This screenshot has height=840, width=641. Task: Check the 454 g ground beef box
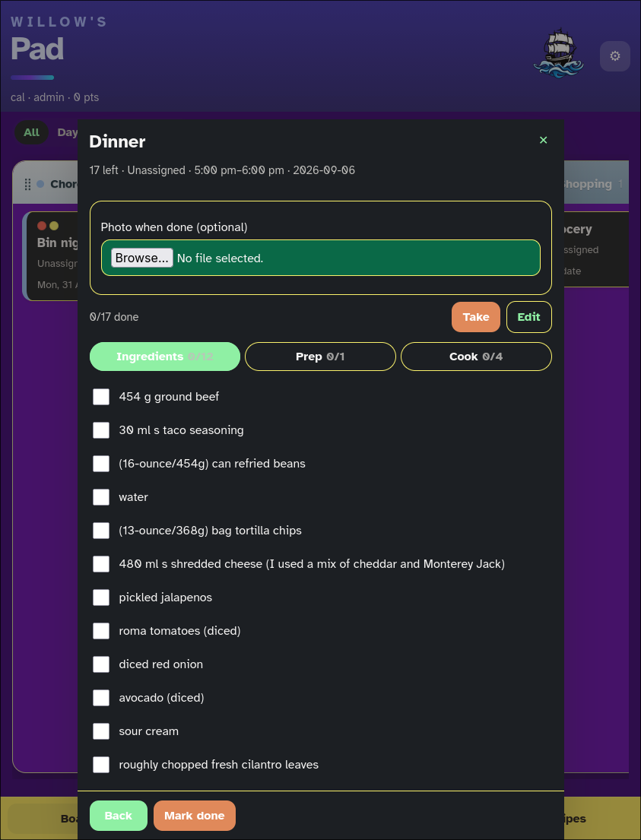(101, 396)
